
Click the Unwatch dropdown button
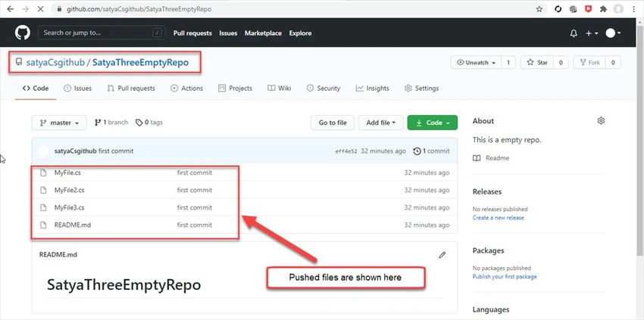(x=476, y=62)
